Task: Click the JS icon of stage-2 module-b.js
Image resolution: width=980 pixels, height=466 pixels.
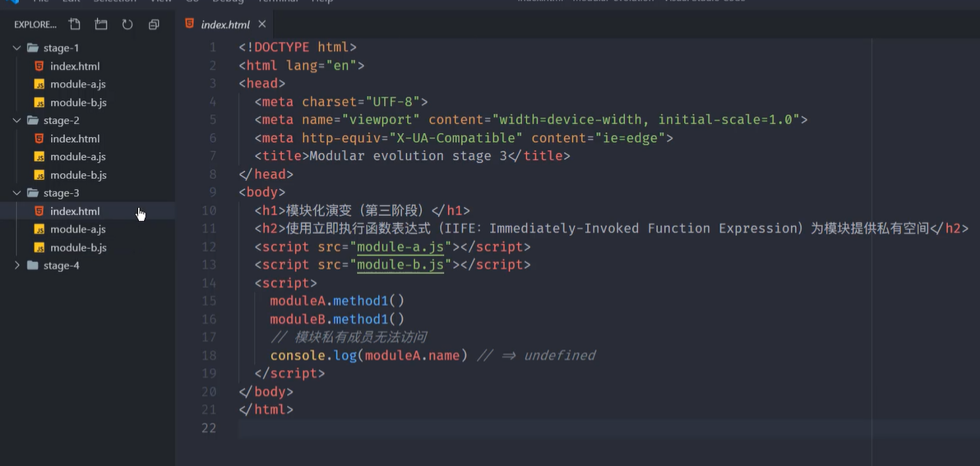Action: [39, 175]
